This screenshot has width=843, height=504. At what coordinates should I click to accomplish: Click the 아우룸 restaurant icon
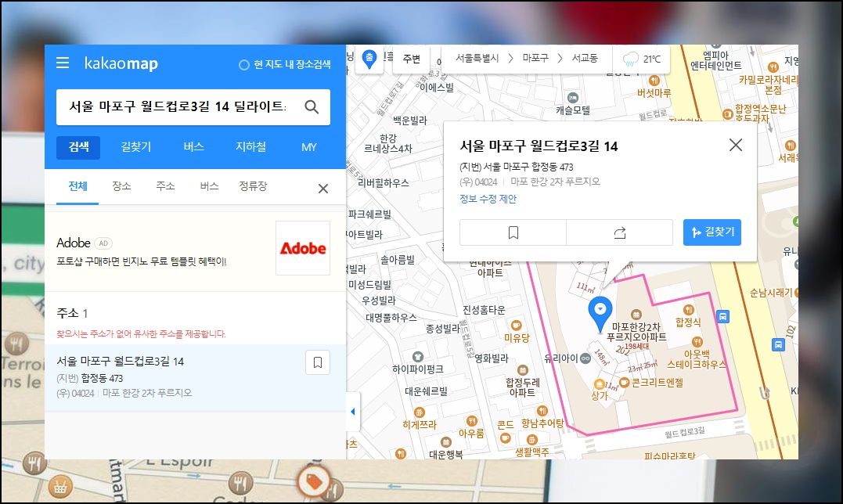[471, 421]
